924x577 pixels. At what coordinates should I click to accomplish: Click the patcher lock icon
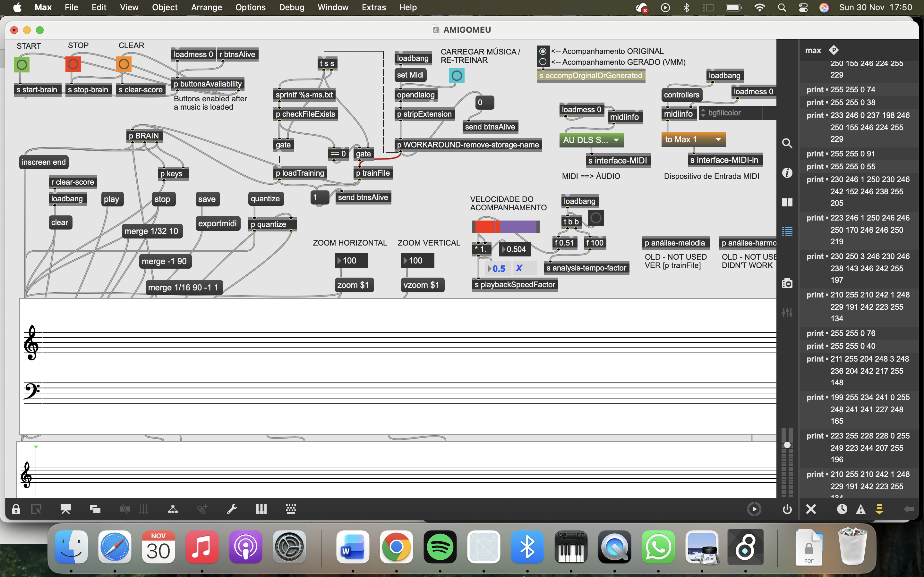[16, 509]
